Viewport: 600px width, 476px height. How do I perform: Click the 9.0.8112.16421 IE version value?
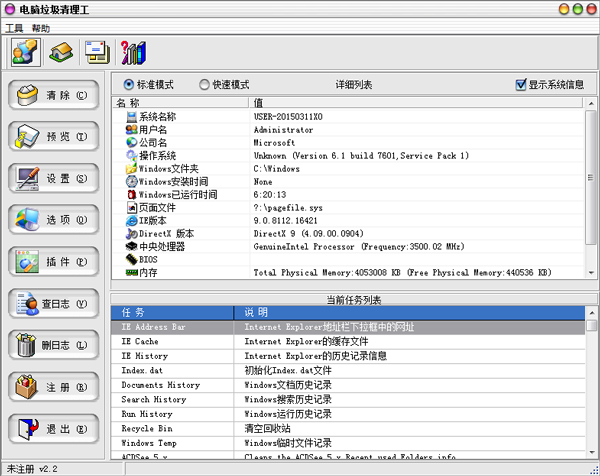point(285,221)
